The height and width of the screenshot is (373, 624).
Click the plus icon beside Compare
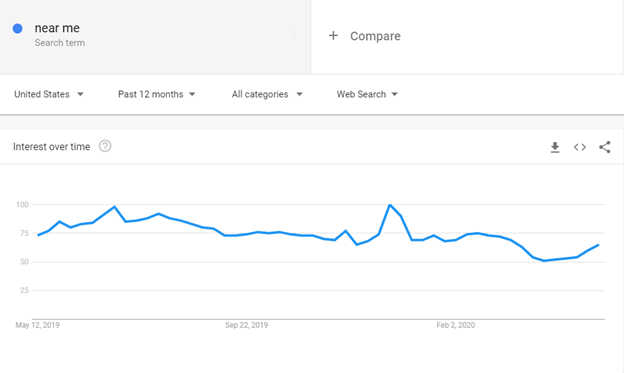click(x=333, y=35)
